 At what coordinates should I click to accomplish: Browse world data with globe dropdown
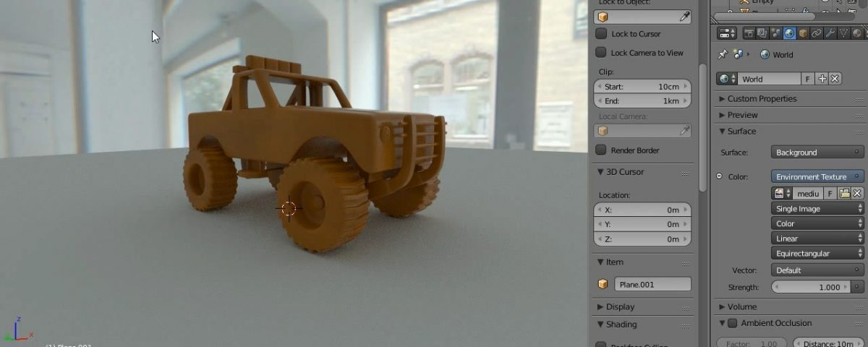tap(726, 79)
